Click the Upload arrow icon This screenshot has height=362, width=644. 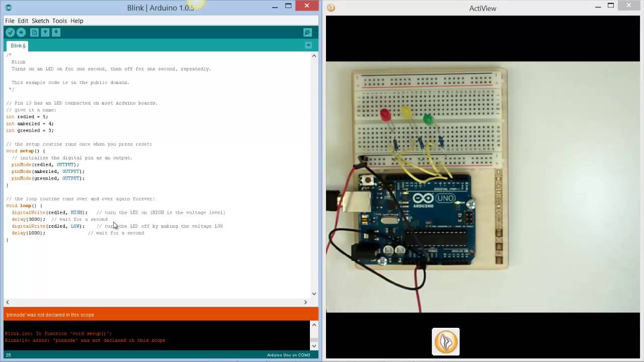(21, 32)
